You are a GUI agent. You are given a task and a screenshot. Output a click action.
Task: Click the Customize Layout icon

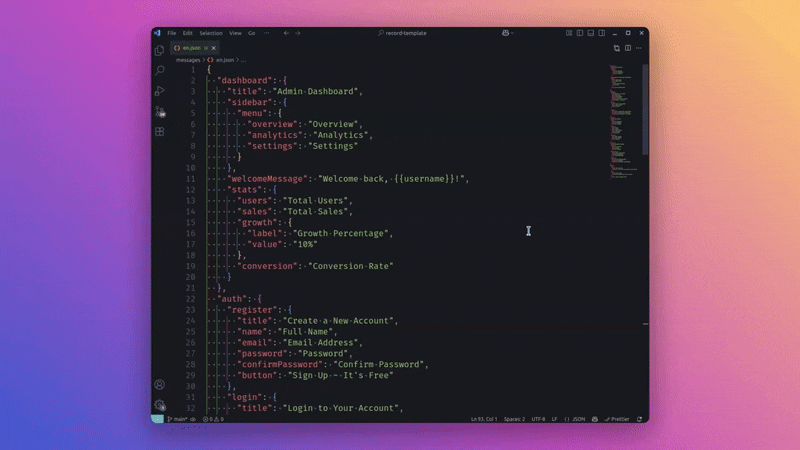[x=569, y=33]
